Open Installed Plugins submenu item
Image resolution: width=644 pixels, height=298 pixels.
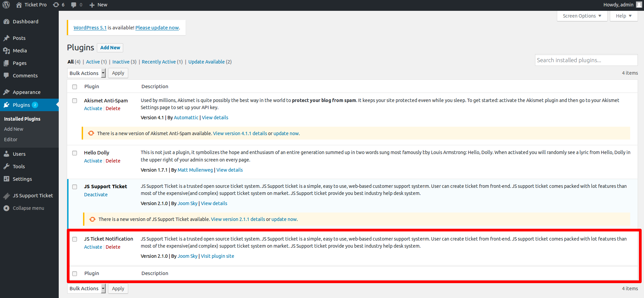click(x=22, y=119)
